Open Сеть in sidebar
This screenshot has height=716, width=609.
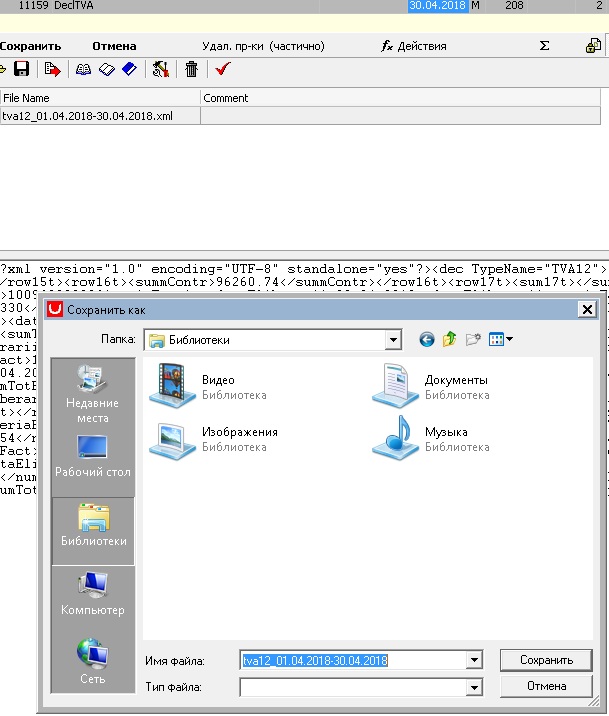point(93,661)
